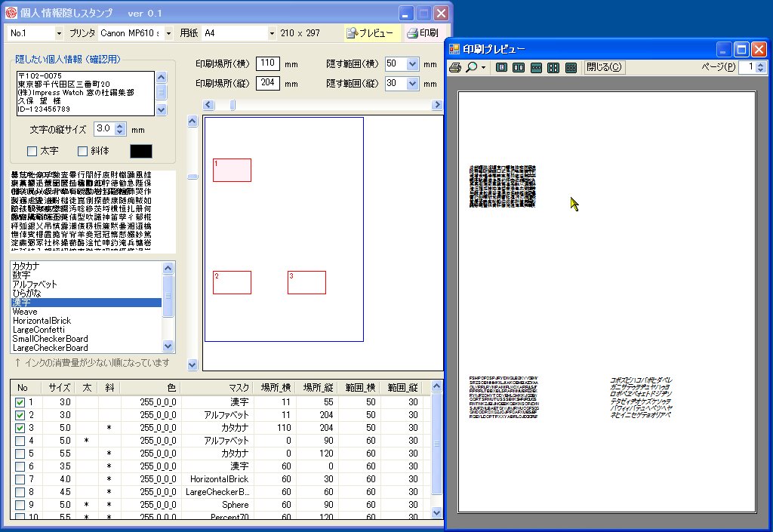
Task: Click the サイズ column header
Action: [x=58, y=388]
